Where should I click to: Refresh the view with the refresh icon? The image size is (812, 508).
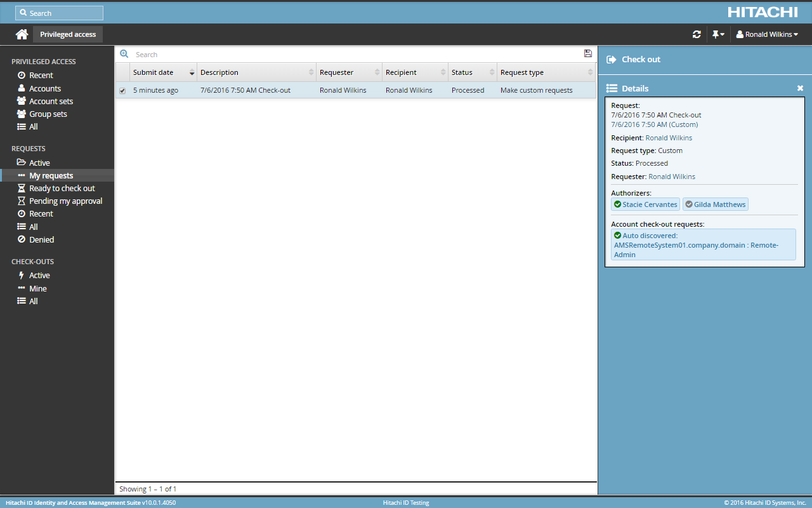[x=697, y=34]
